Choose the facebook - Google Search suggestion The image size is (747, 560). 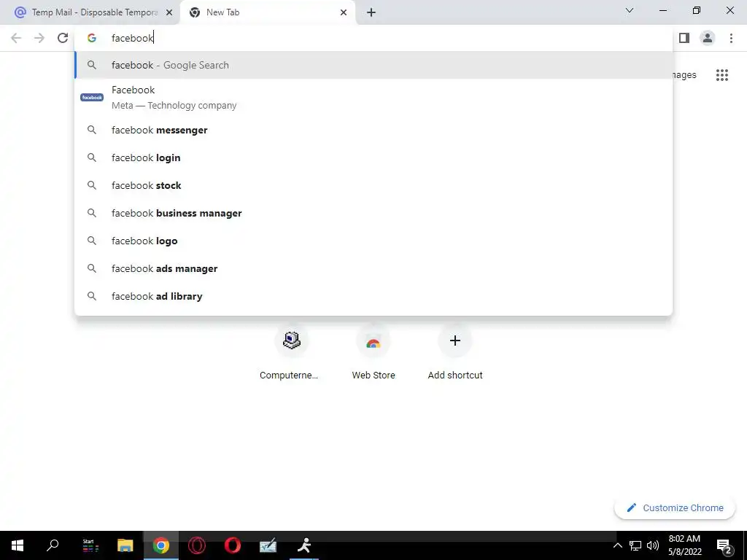tap(373, 65)
